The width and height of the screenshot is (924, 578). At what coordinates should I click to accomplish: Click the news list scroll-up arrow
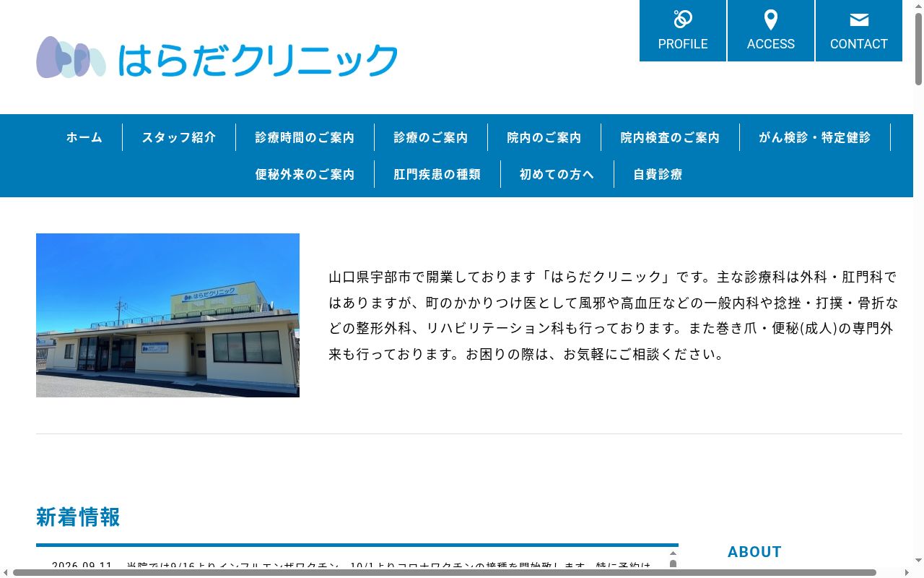click(x=673, y=553)
